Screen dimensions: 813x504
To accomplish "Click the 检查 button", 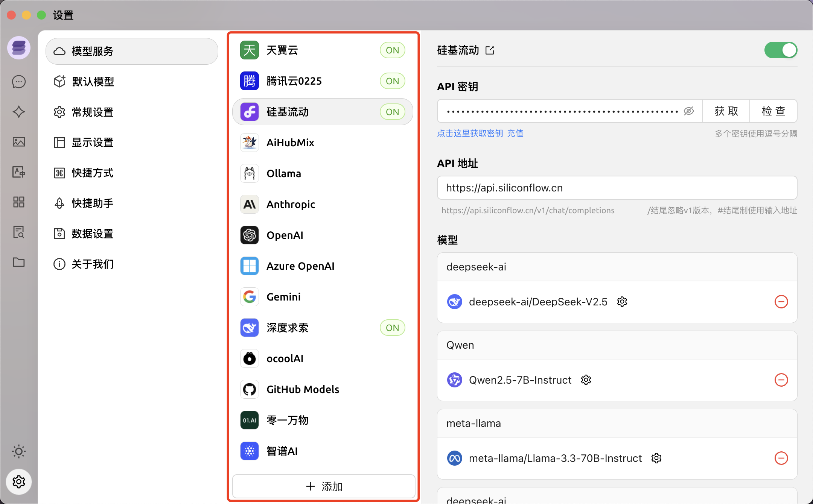I will pyautogui.click(x=773, y=111).
